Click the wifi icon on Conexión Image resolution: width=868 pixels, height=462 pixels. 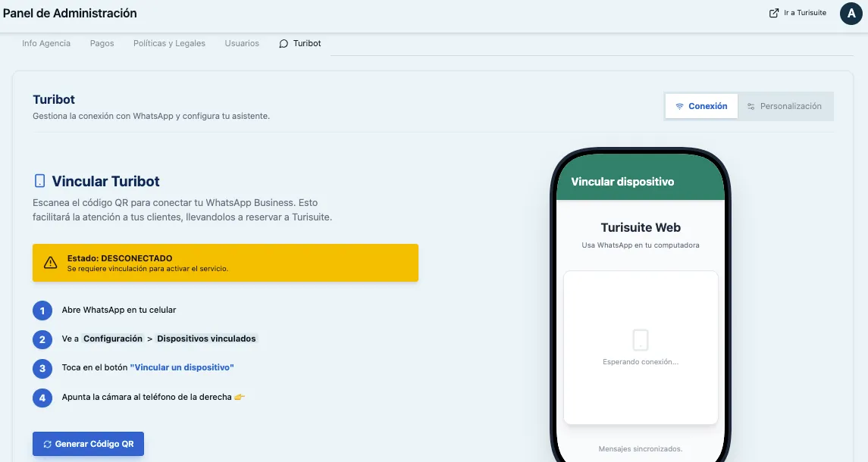click(x=679, y=106)
